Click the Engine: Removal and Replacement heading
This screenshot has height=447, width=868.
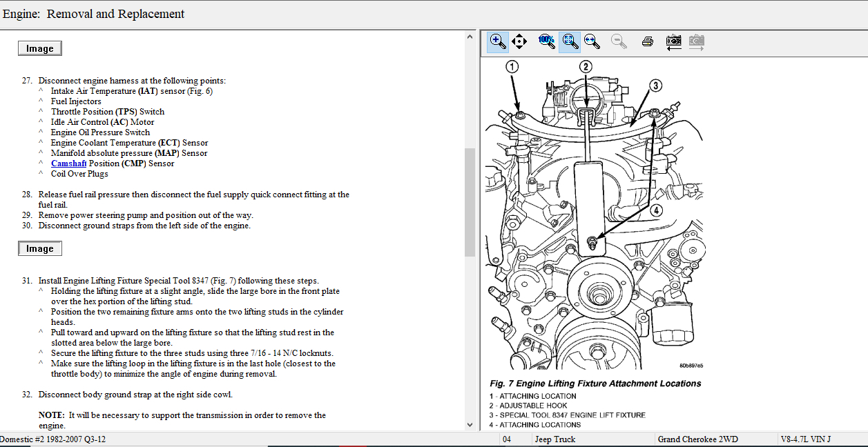click(x=94, y=14)
